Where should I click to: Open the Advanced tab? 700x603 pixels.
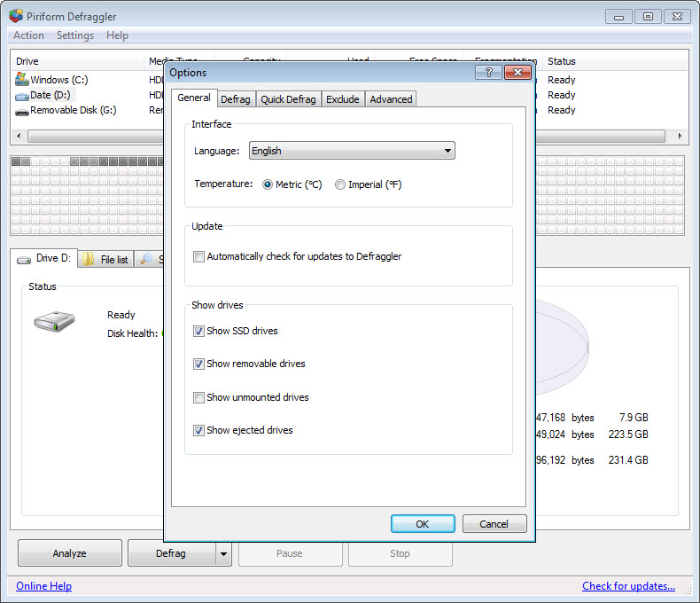(391, 99)
